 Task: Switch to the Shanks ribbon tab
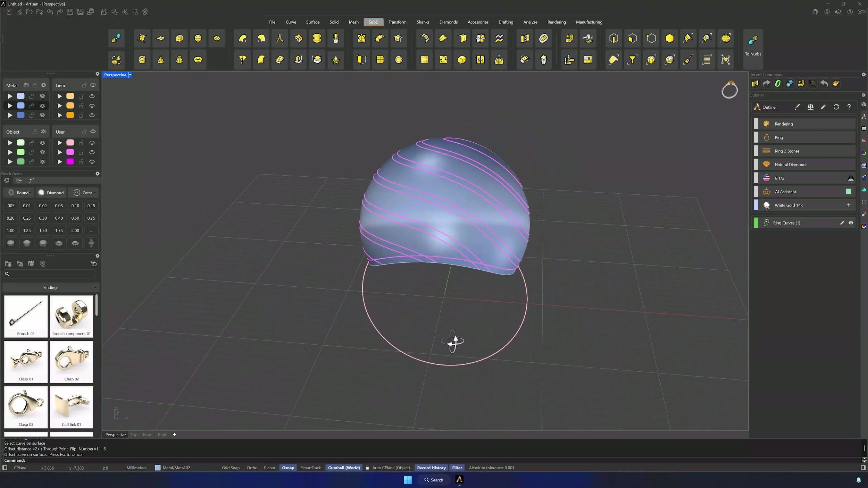tap(423, 22)
